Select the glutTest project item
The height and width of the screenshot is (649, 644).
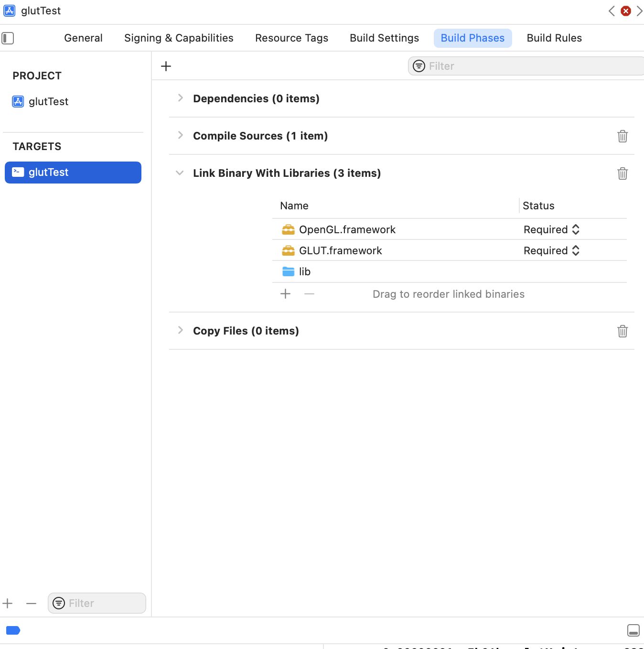coord(41,101)
